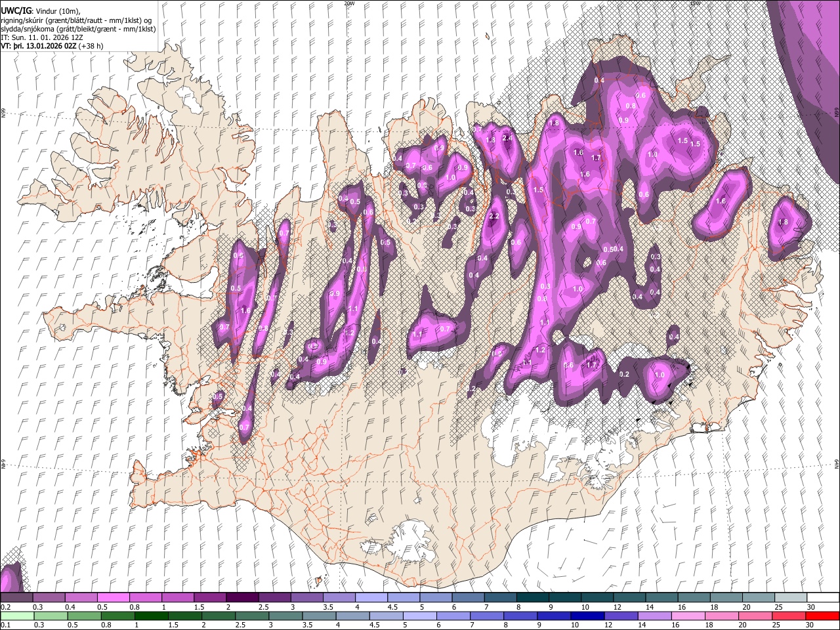Click the dark mauve 0.2–0.3 snow legend swatch
840x630 pixels.
click(x=16, y=598)
